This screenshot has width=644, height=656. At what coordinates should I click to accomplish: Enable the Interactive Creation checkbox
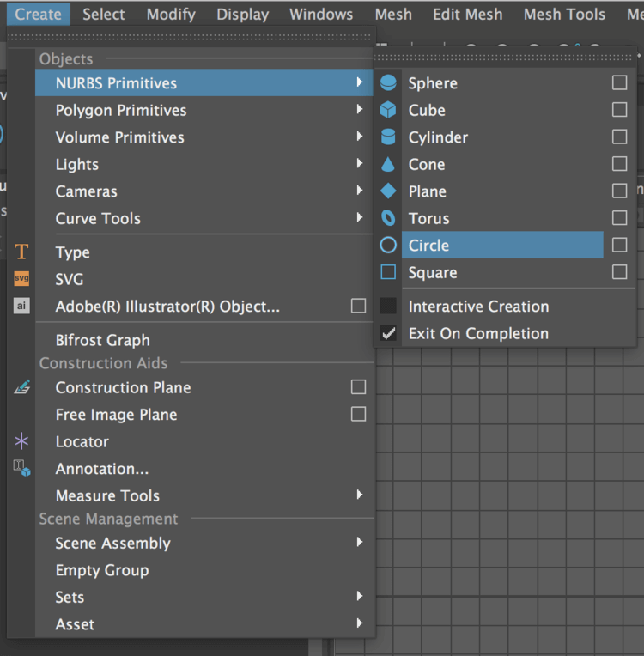(389, 307)
